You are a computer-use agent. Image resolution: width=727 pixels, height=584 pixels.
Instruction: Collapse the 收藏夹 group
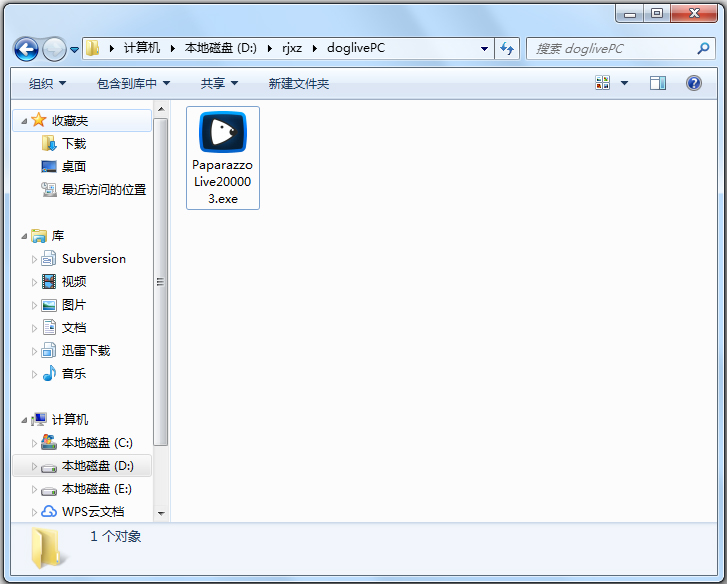click(x=24, y=121)
